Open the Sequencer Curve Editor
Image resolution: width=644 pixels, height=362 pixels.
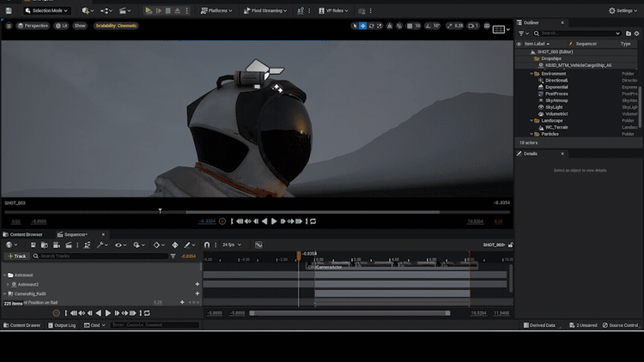258,245
